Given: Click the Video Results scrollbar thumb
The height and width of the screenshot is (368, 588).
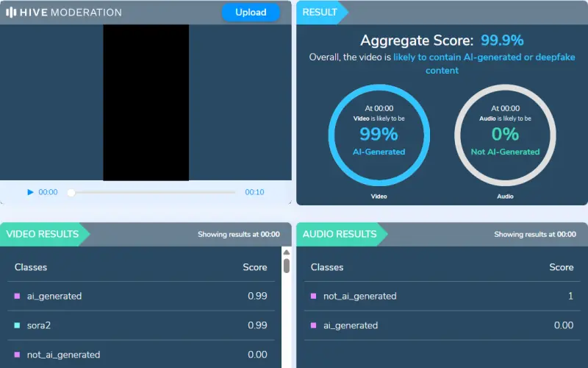Looking at the screenshot, I should [286, 265].
